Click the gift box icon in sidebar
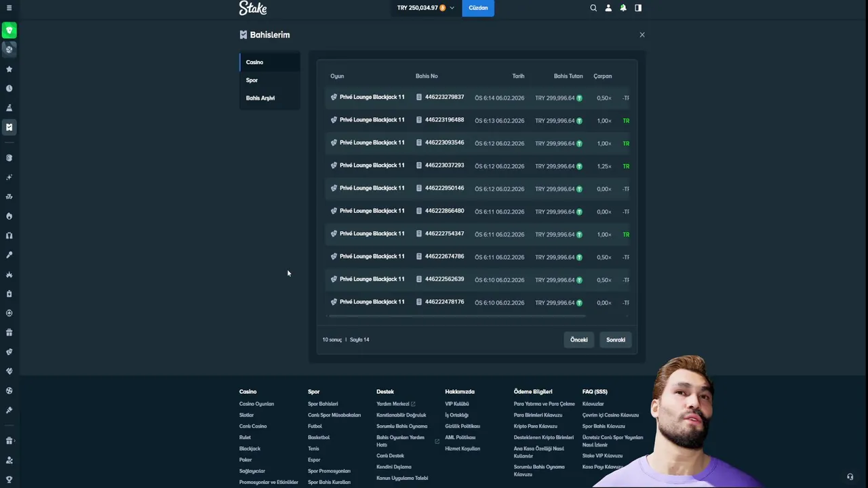Screen dimensions: 868x488 [9, 333]
